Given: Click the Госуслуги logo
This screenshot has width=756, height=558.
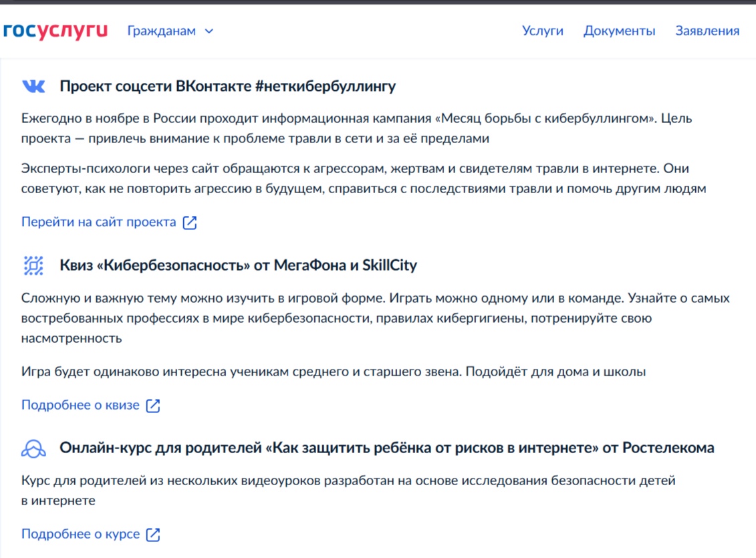Looking at the screenshot, I should click(x=55, y=31).
